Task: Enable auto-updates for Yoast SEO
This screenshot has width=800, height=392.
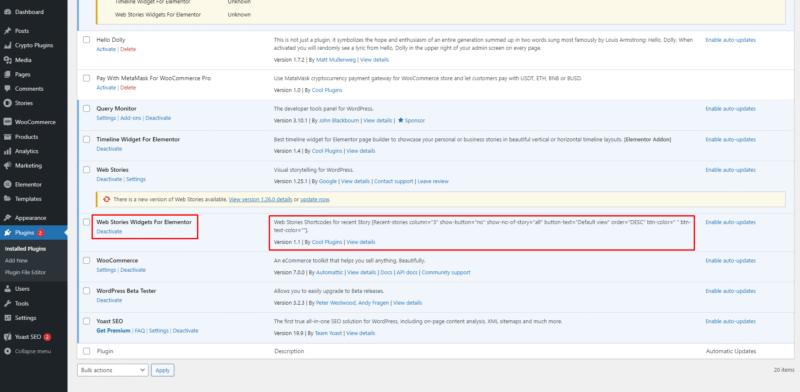Action: (731, 321)
